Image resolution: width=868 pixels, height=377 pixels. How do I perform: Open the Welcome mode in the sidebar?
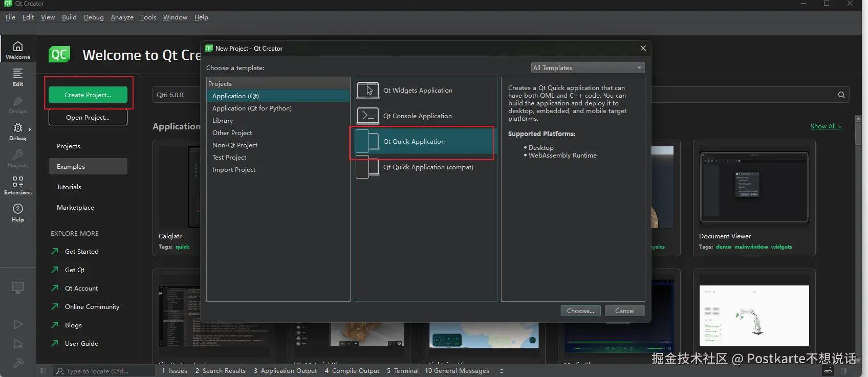pos(18,50)
